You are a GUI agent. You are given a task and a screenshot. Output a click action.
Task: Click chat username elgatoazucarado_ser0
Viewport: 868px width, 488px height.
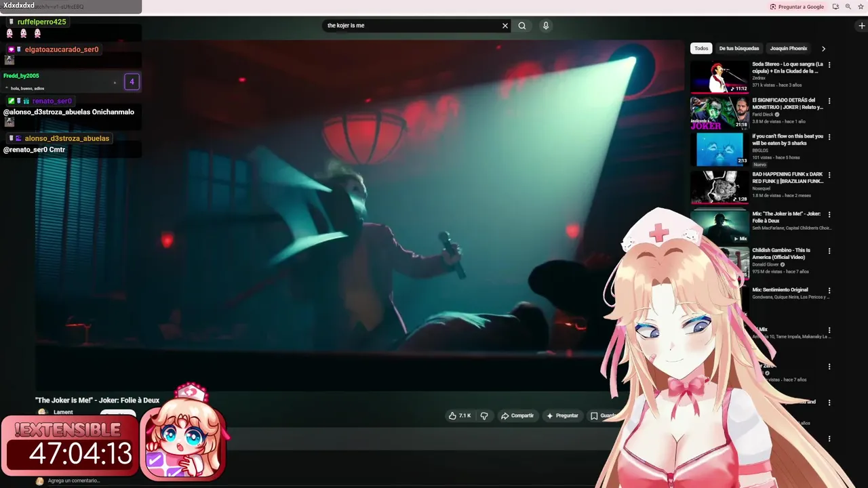point(62,49)
